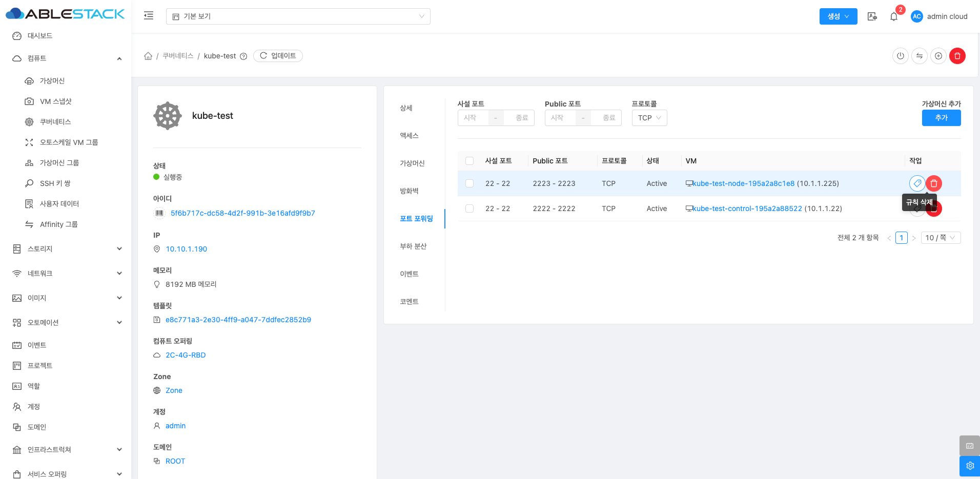
Task: Delete the port 2223 forwarding rule
Action: [934, 183]
